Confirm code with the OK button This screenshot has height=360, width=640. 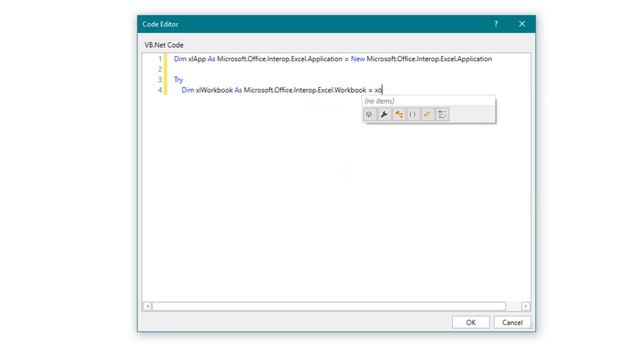tap(471, 322)
